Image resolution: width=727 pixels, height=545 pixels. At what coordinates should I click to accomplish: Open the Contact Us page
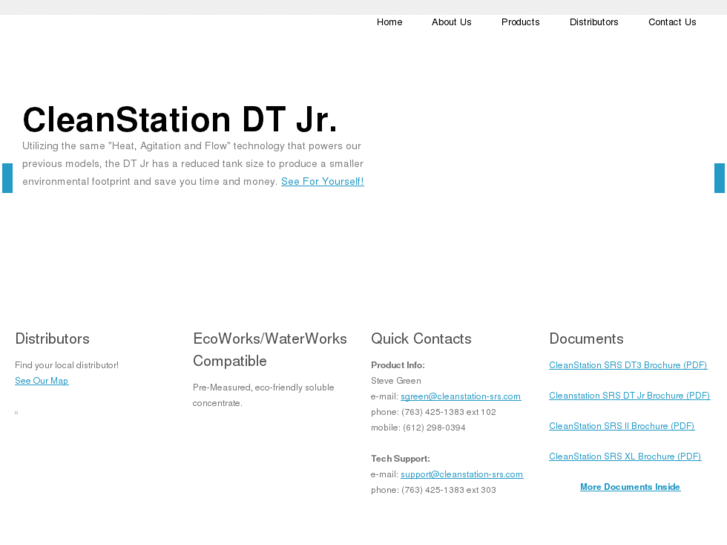click(x=672, y=22)
